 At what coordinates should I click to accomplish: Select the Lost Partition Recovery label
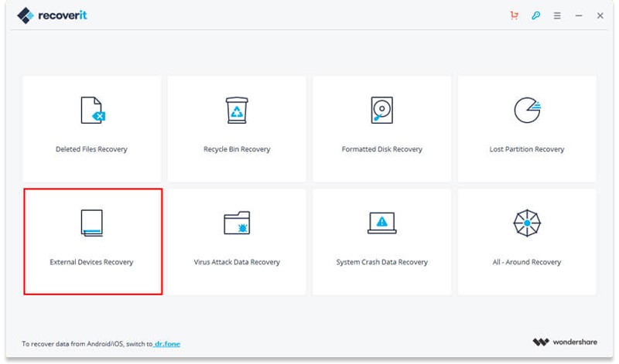click(x=527, y=149)
